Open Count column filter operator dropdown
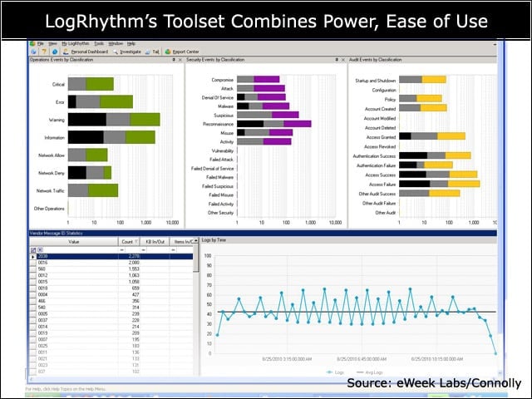Image resolution: width=532 pixels, height=399 pixels. coord(122,250)
